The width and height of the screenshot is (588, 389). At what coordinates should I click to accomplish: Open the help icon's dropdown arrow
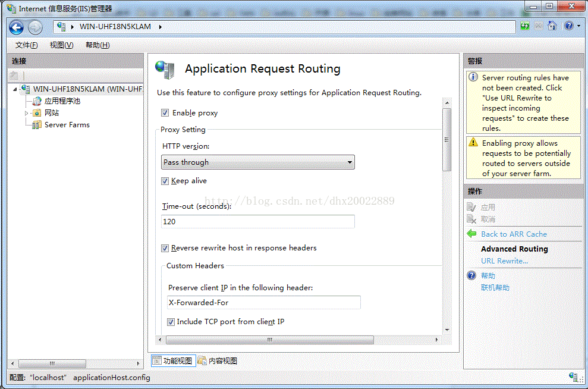(x=578, y=26)
